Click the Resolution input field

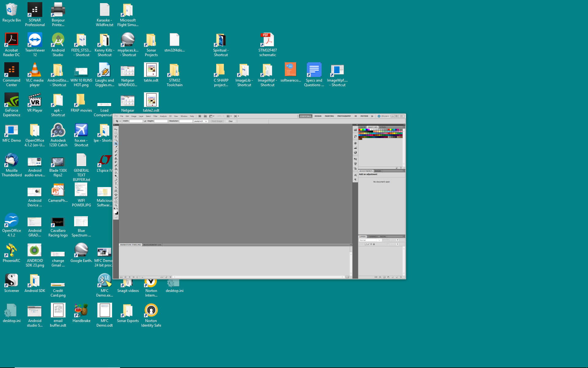[186, 121]
